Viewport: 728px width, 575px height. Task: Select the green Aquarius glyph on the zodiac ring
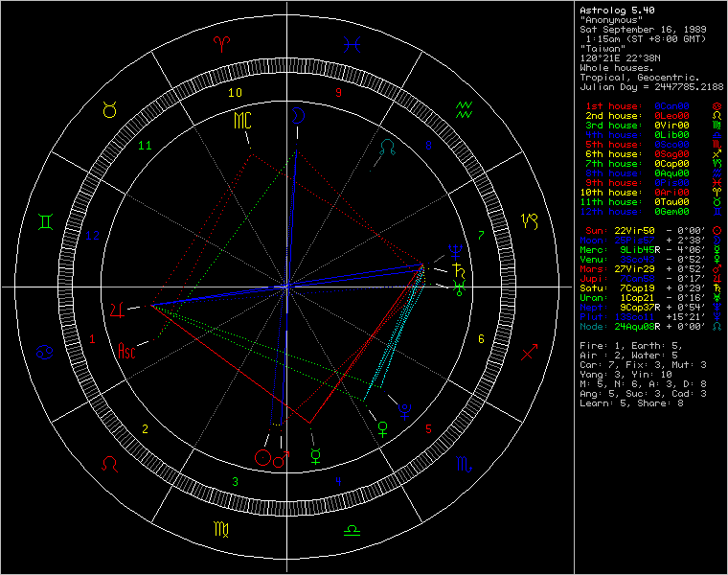pos(464,109)
